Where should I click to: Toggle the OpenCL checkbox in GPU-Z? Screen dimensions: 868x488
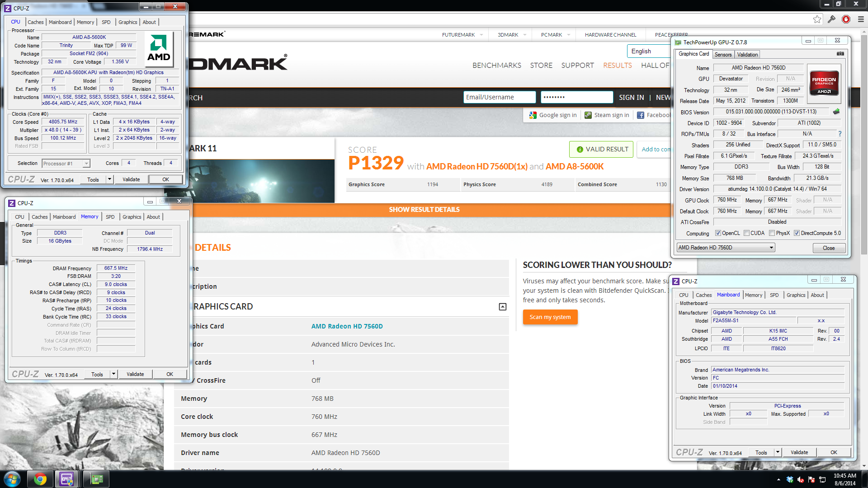[718, 233]
